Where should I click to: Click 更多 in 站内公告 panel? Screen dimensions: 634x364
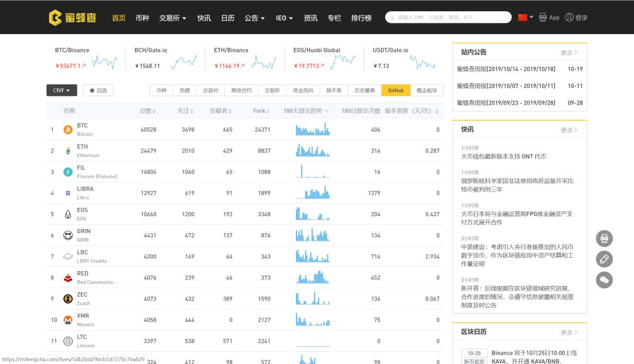tap(569, 53)
